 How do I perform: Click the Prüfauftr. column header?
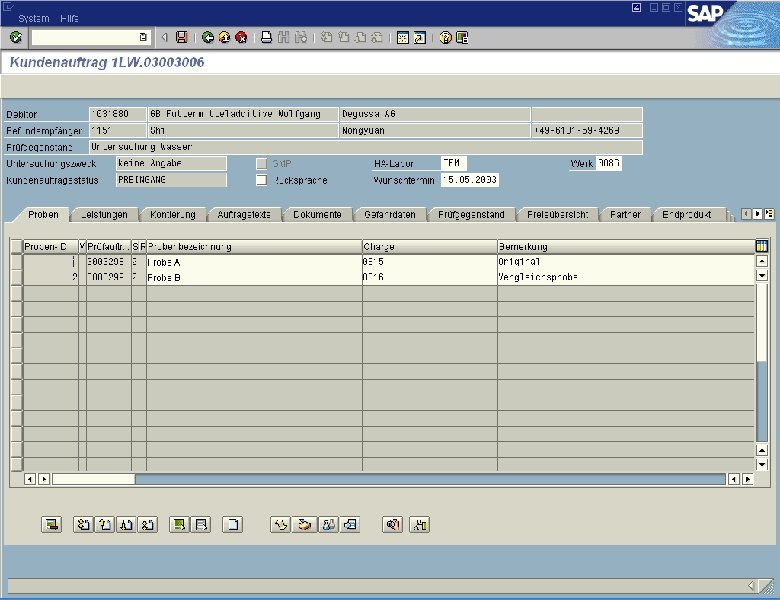(x=109, y=246)
